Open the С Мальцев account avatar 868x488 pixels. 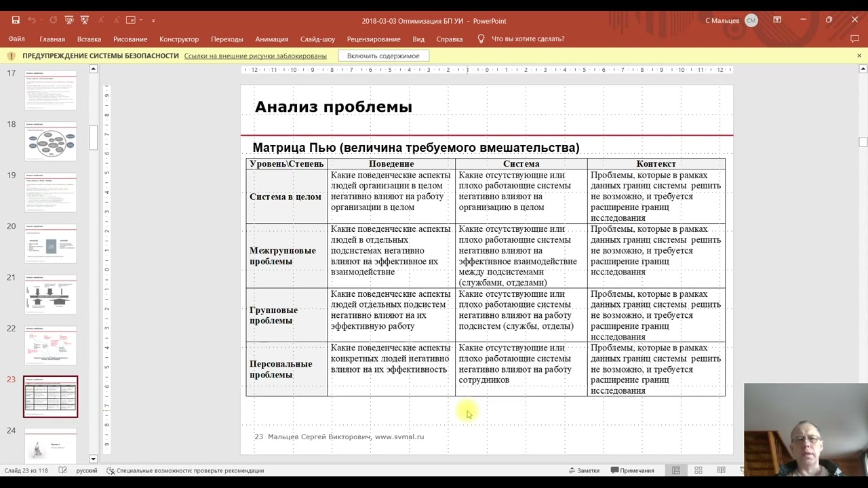coord(751,20)
